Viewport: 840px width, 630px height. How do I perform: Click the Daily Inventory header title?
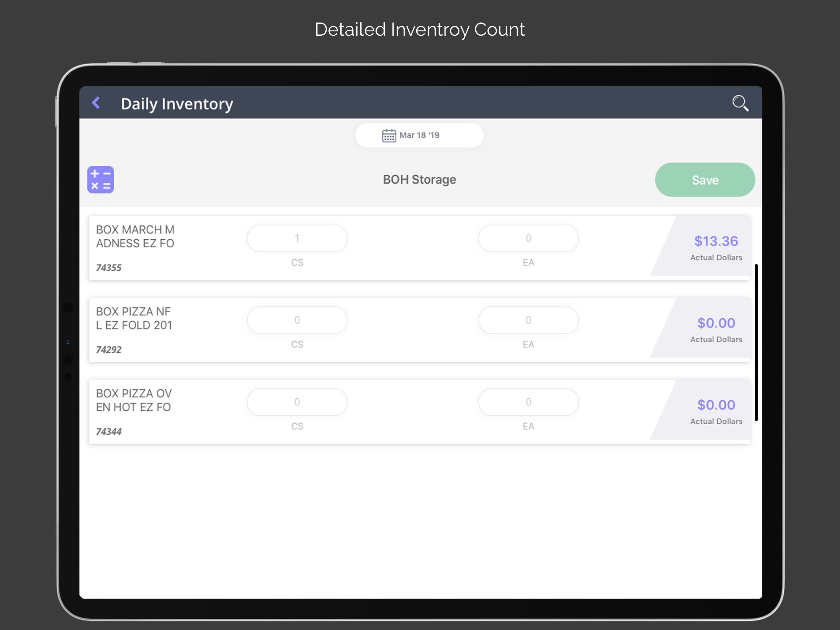point(177,104)
